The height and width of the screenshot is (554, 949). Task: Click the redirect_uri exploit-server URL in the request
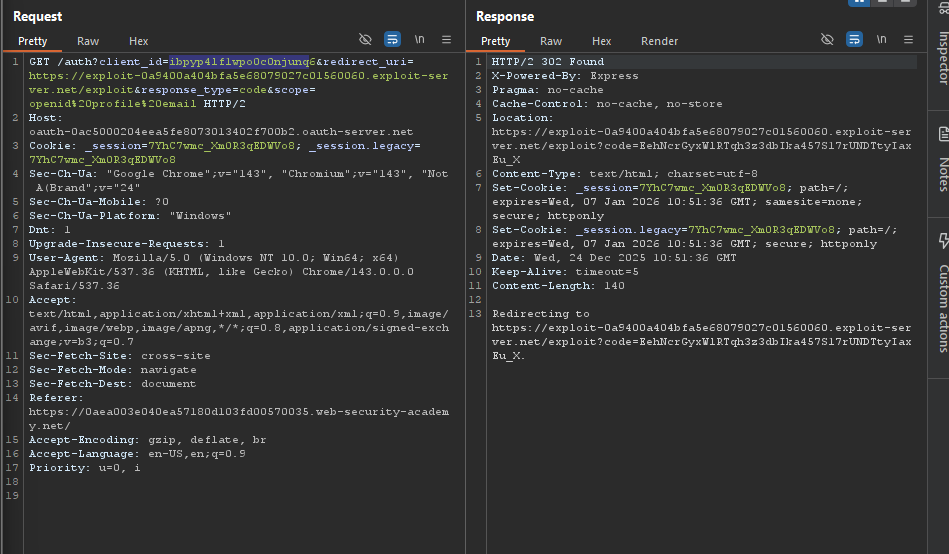coord(238,83)
